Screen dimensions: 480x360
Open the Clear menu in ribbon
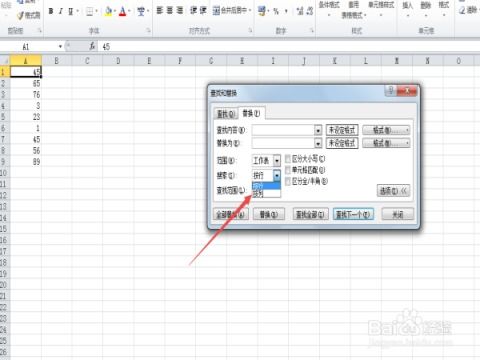tap(468, 10)
